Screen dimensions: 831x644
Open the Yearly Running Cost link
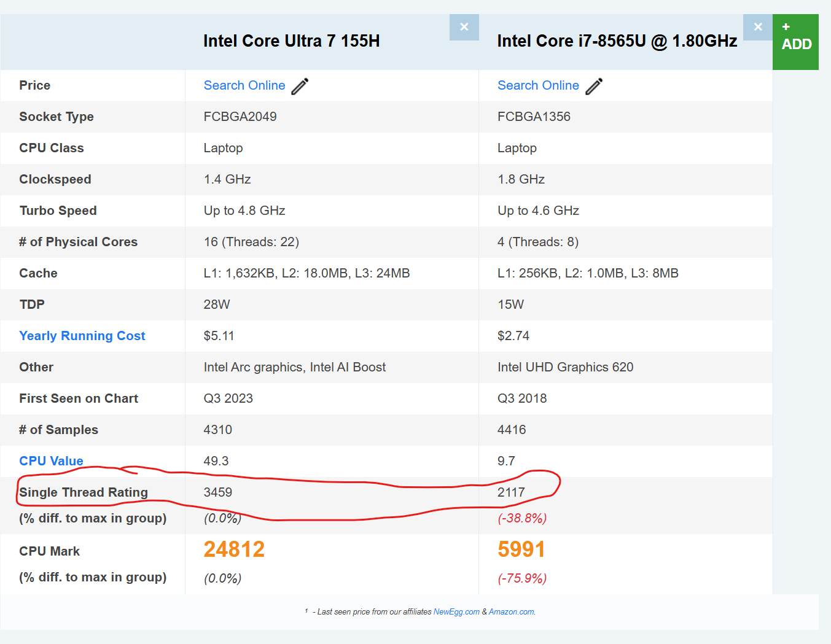click(82, 336)
